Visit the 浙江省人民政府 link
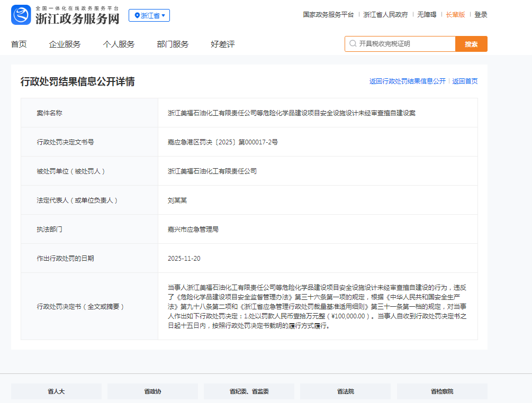Image resolution: width=532 pixels, height=403 pixels. click(x=385, y=15)
